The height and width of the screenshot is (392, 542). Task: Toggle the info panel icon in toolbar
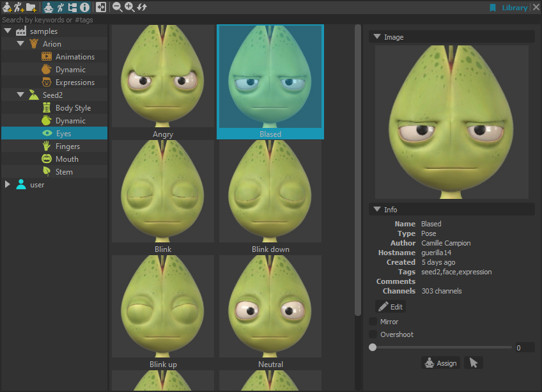pyautogui.click(x=84, y=8)
